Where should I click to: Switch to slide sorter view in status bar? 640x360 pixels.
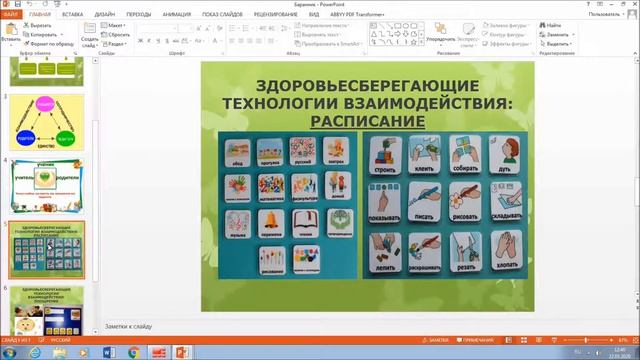(x=524, y=340)
